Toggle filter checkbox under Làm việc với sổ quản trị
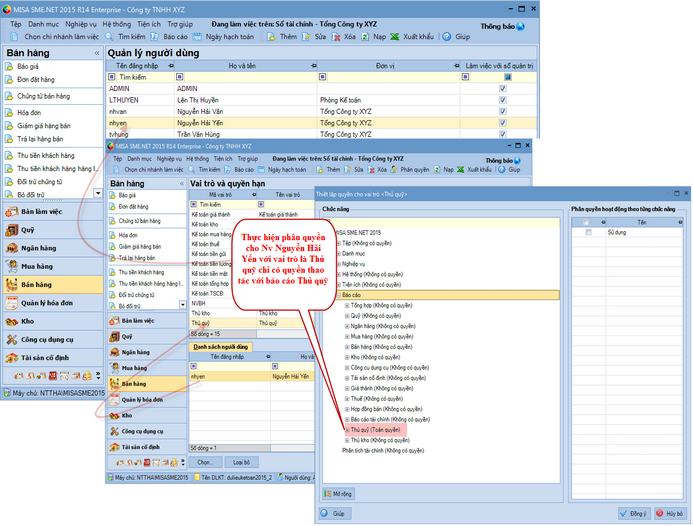 click(x=508, y=77)
